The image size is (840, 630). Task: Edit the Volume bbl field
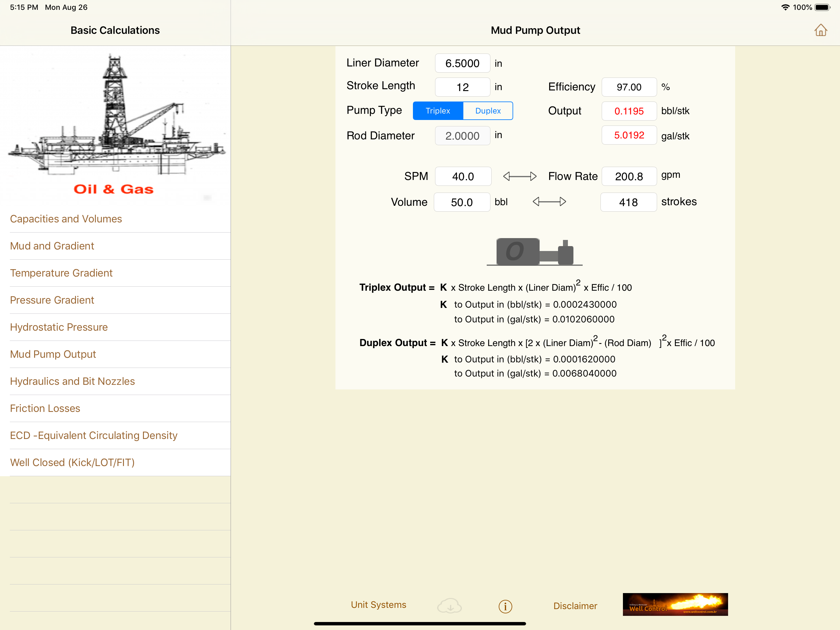point(462,202)
